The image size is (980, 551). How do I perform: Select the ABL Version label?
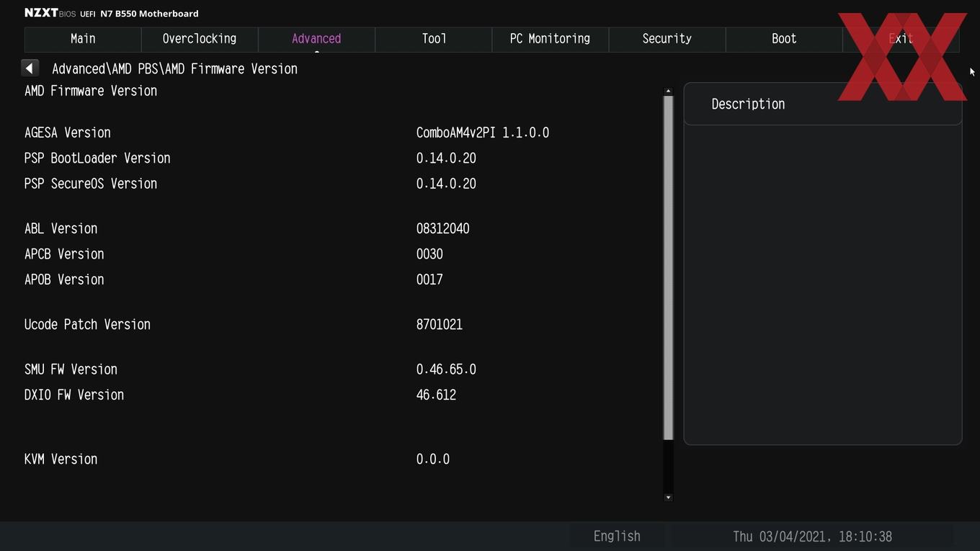coord(61,228)
